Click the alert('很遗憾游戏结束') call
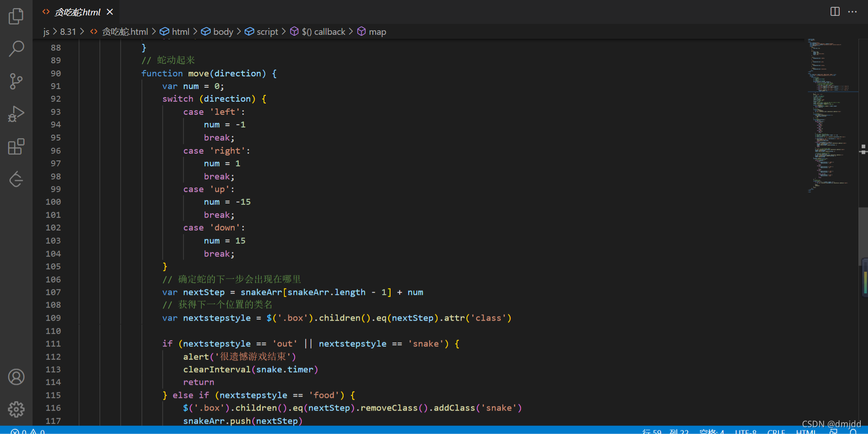This screenshot has height=434, width=868. (240, 357)
